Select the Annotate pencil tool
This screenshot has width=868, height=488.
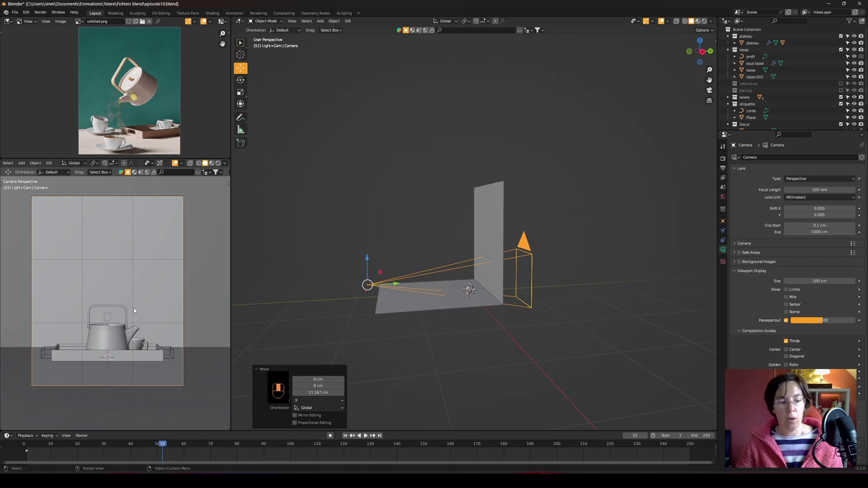(241, 117)
